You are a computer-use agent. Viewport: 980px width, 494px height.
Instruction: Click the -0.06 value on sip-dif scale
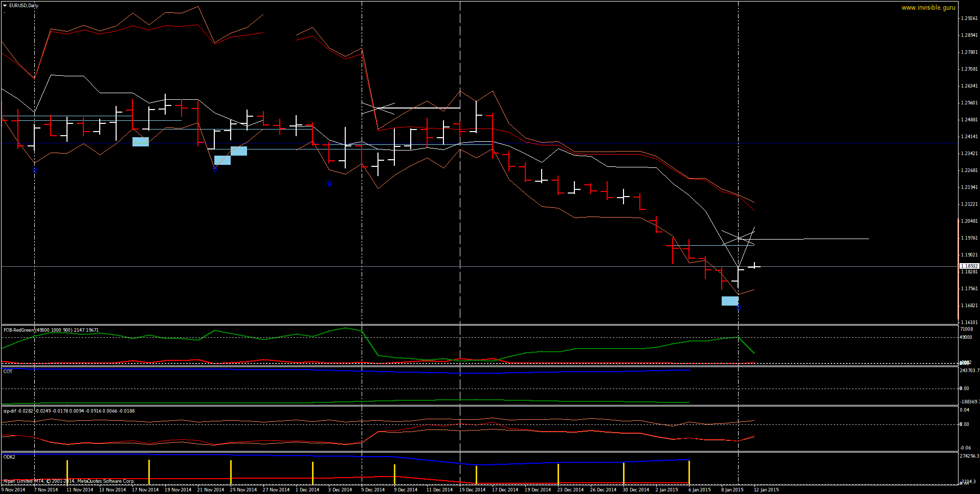965,448
